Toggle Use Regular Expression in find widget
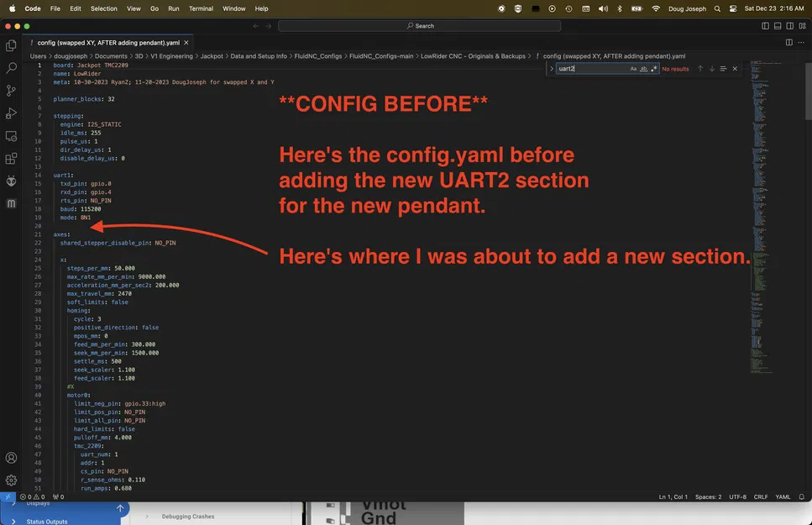 tap(653, 68)
